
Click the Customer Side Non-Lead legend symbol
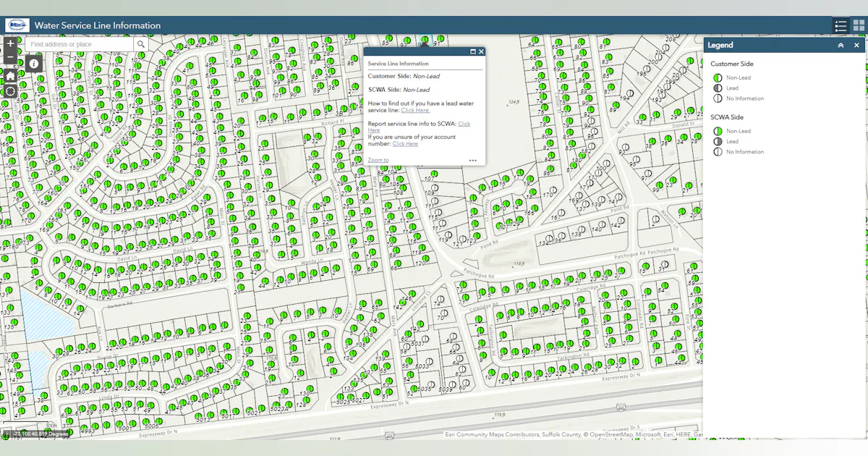718,77
